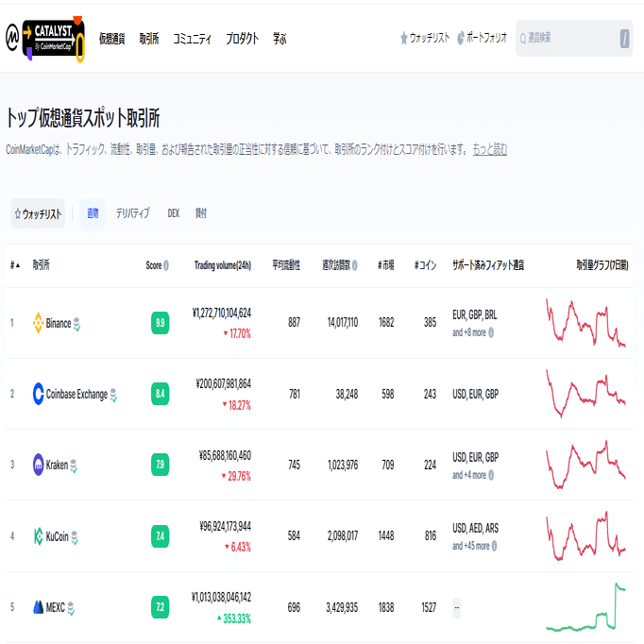Click the slash shortcut key in search box
Viewport: 644px width, 644px height.
(x=624, y=39)
